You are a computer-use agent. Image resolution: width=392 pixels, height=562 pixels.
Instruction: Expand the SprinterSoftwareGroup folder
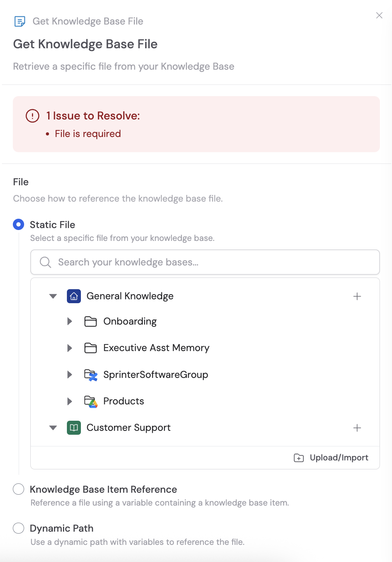pyautogui.click(x=70, y=374)
